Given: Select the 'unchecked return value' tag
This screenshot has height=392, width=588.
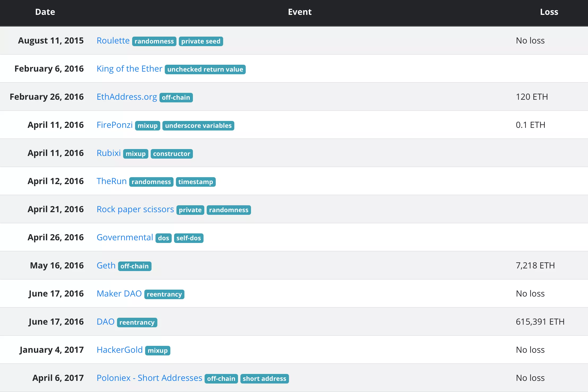Looking at the screenshot, I should click(x=205, y=69).
